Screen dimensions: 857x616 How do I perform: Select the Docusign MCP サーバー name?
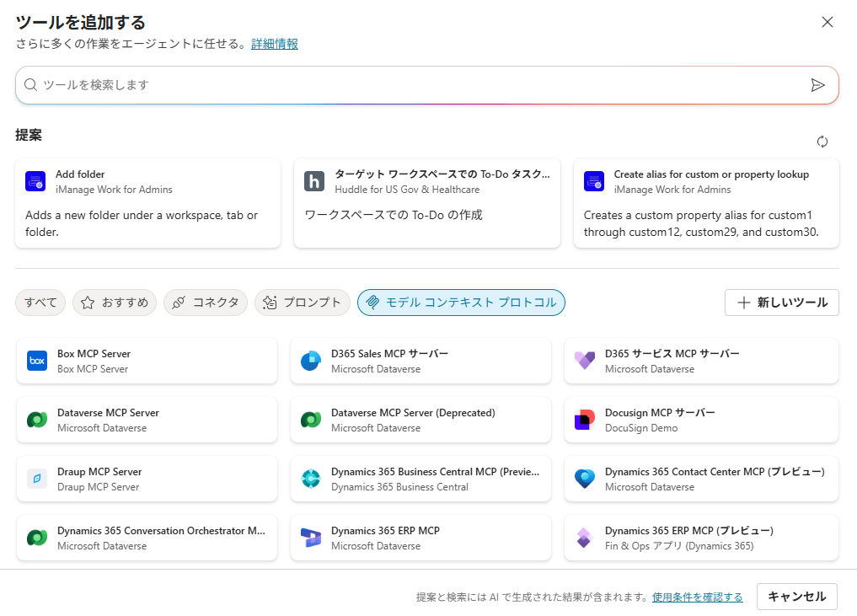pos(660,413)
